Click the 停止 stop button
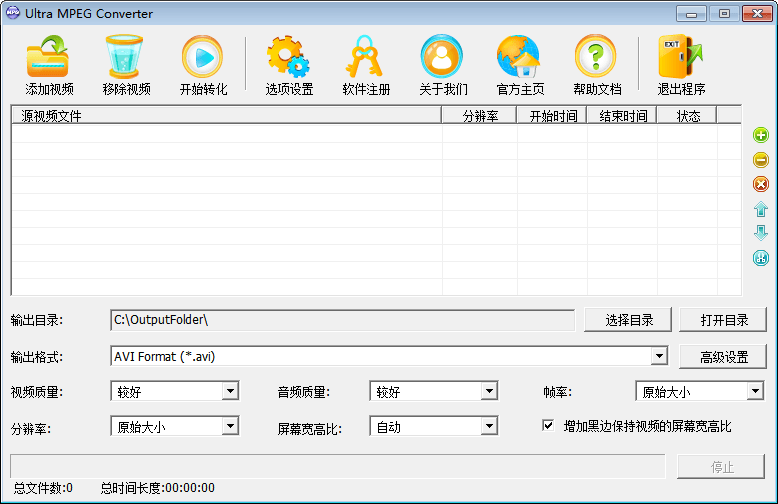This screenshot has width=778, height=504. (721, 466)
